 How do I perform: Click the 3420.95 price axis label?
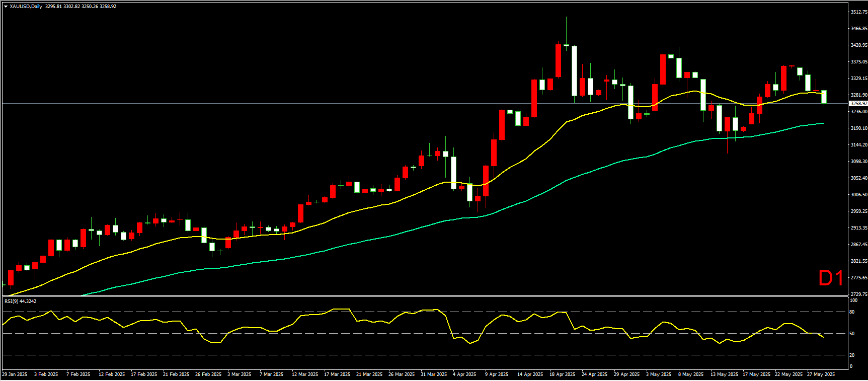click(x=858, y=45)
